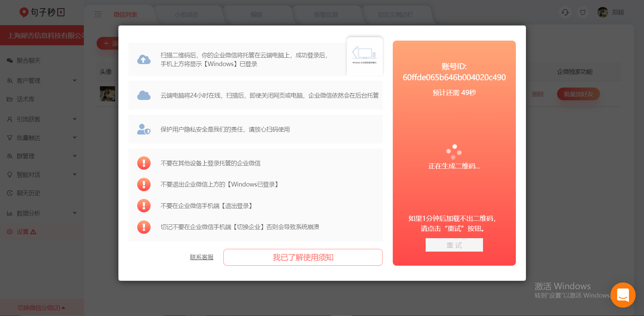Click the 切记不要在企业微信手机端【切换企业】 warning line
644x316 pixels.
pos(240,227)
